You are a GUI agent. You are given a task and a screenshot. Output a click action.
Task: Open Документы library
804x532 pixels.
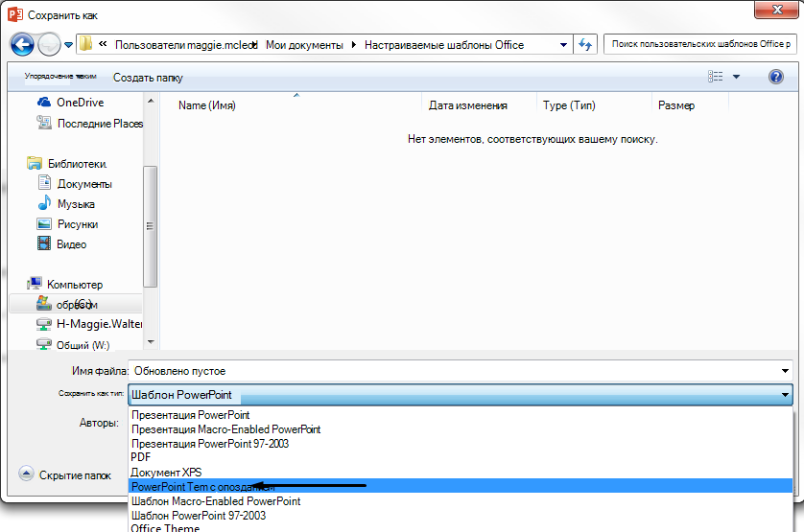pyautogui.click(x=75, y=183)
